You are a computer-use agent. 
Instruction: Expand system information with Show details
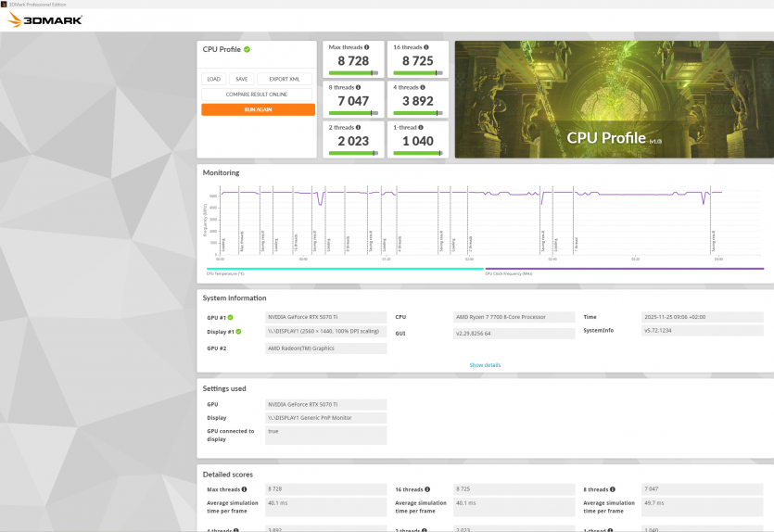coord(485,365)
